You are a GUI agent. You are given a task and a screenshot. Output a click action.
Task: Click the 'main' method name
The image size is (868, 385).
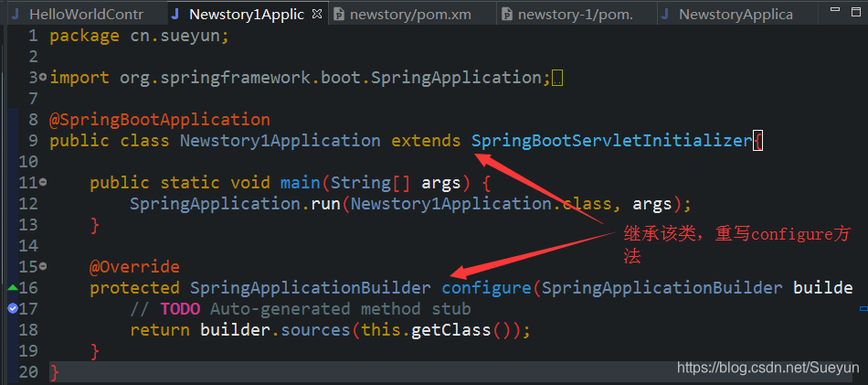pos(300,183)
